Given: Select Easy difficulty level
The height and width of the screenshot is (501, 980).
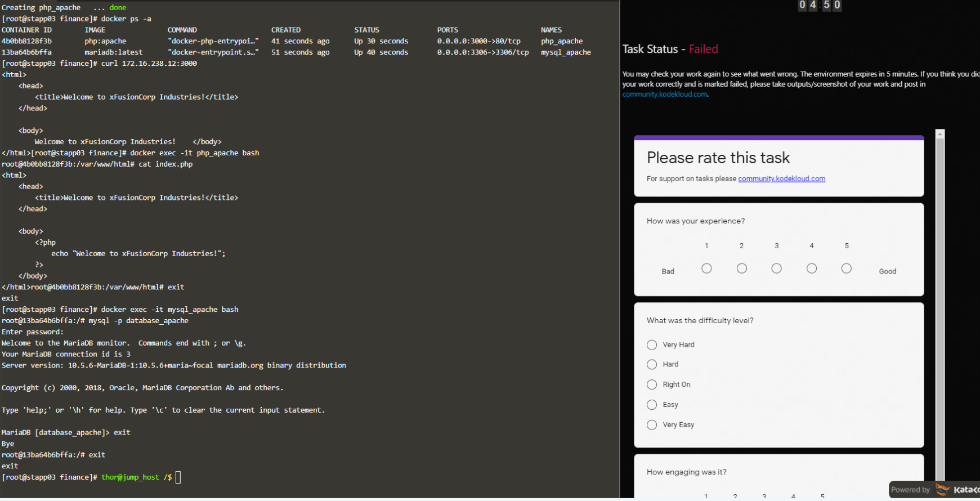Looking at the screenshot, I should coord(652,405).
